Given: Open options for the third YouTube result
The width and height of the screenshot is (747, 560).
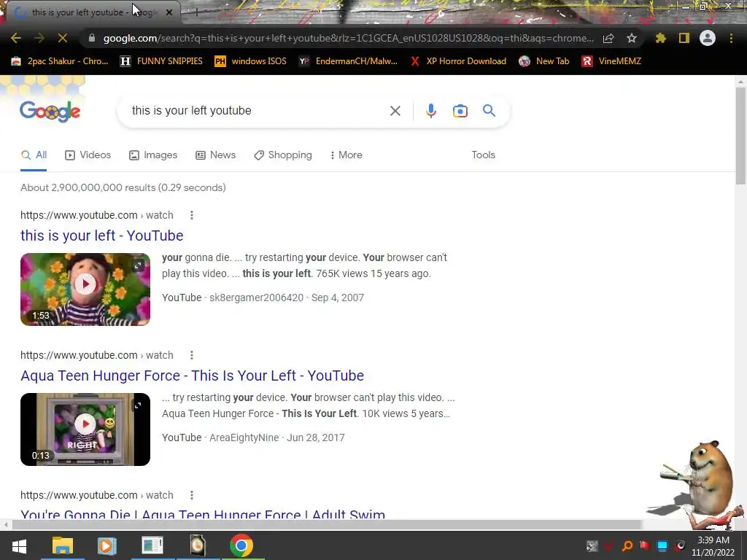Looking at the screenshot, I should 192,495.
